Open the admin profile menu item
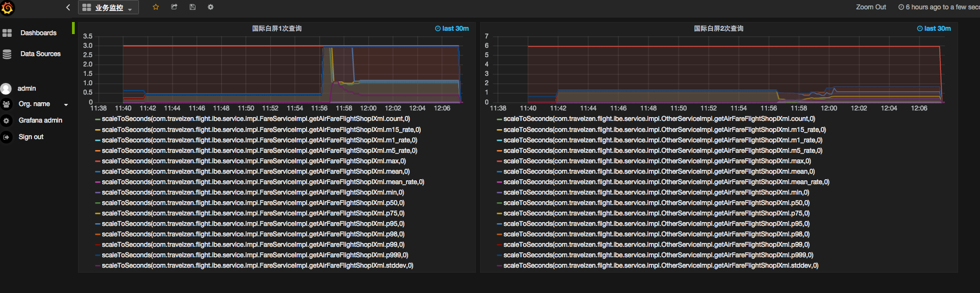Viewport: 980px width, 293px height. click(x=26, y=89)
